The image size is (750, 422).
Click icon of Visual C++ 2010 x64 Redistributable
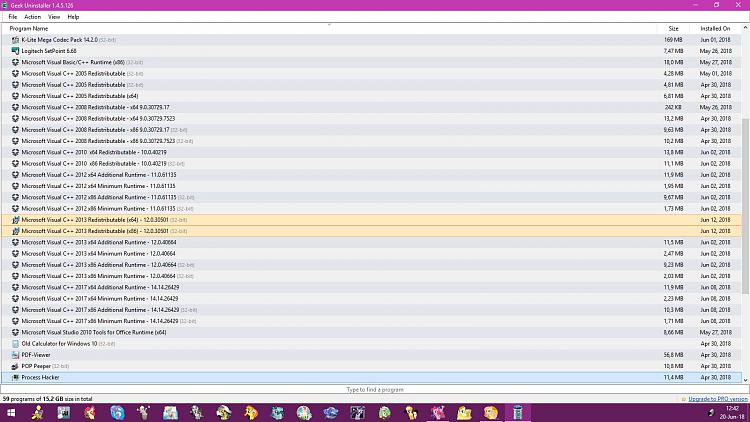(15, 152)
